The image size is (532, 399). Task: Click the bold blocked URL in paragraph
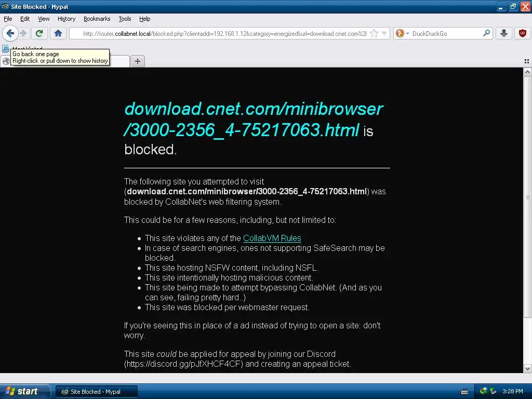(x=247, y=191)
